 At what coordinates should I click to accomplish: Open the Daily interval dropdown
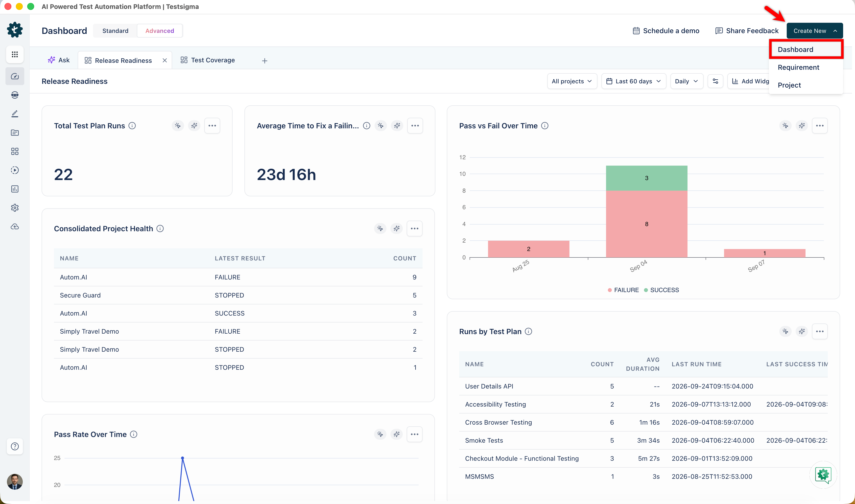[x=687, y=81]
